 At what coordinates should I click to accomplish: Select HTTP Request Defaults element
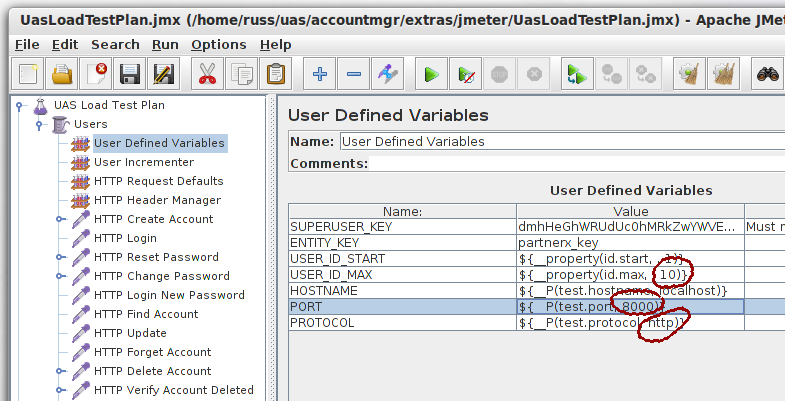click(x=159, y=181)
